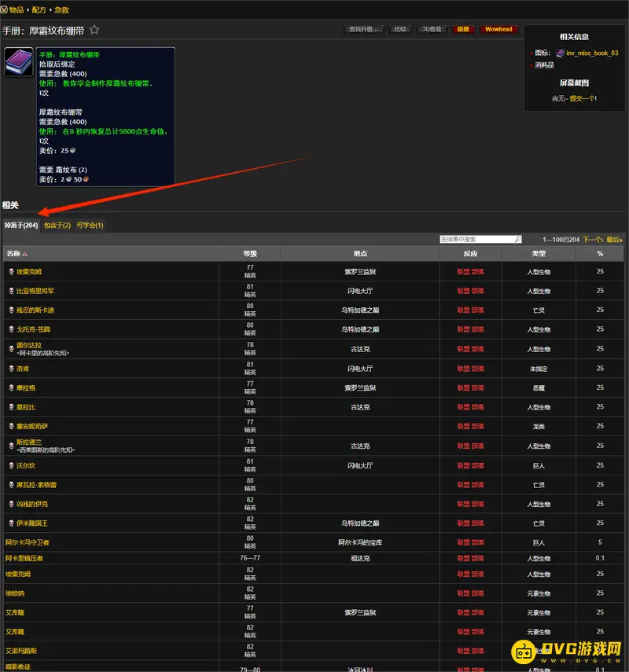The height and width of the screenshot is (672, 629).
Task: Click the skull icon beside 残忍的斯卡迪
Action: tap(12, 310)
